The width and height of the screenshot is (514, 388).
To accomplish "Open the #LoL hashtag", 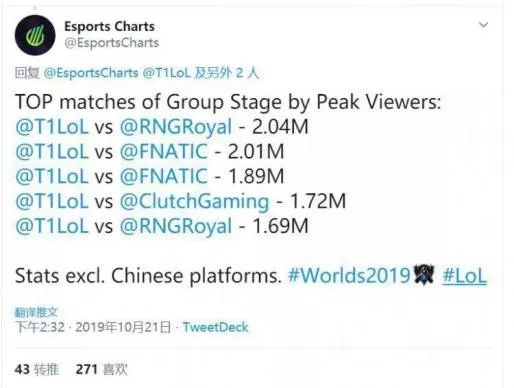I will point(465,276).
